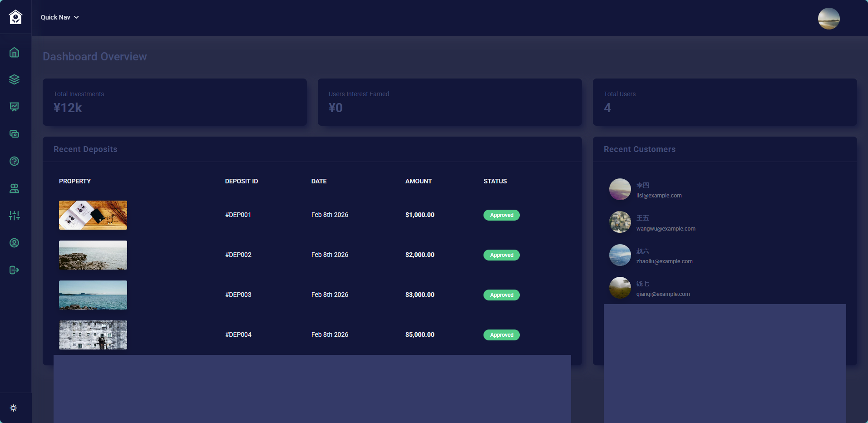Viewport: 868px width, 423px height.
Task: Expand the Quick Nav dropdown
Action: 59,17
